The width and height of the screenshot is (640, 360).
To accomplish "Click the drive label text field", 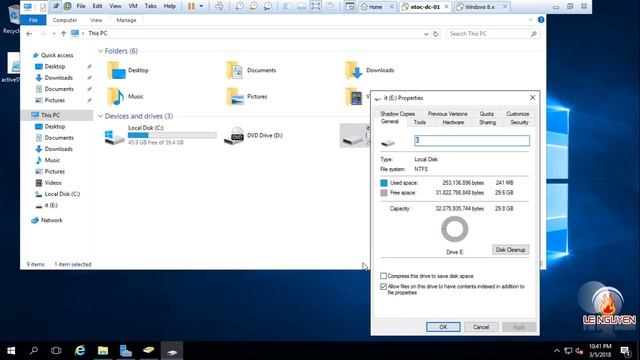I will pyautogui.click(x=472, y=141).
